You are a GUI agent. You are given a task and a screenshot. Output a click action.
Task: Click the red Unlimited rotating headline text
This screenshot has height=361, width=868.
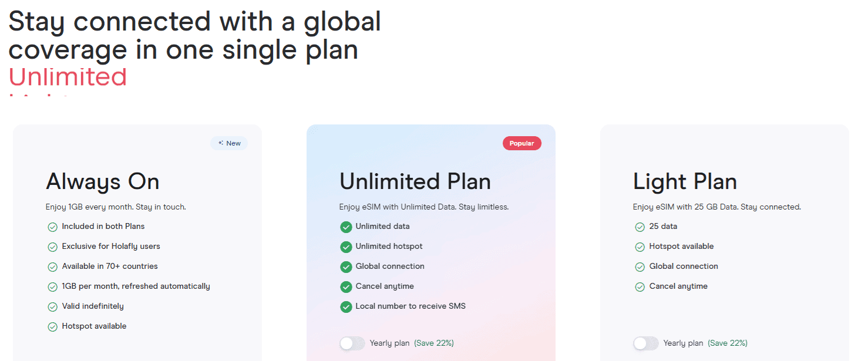click(x=68, y=77)
